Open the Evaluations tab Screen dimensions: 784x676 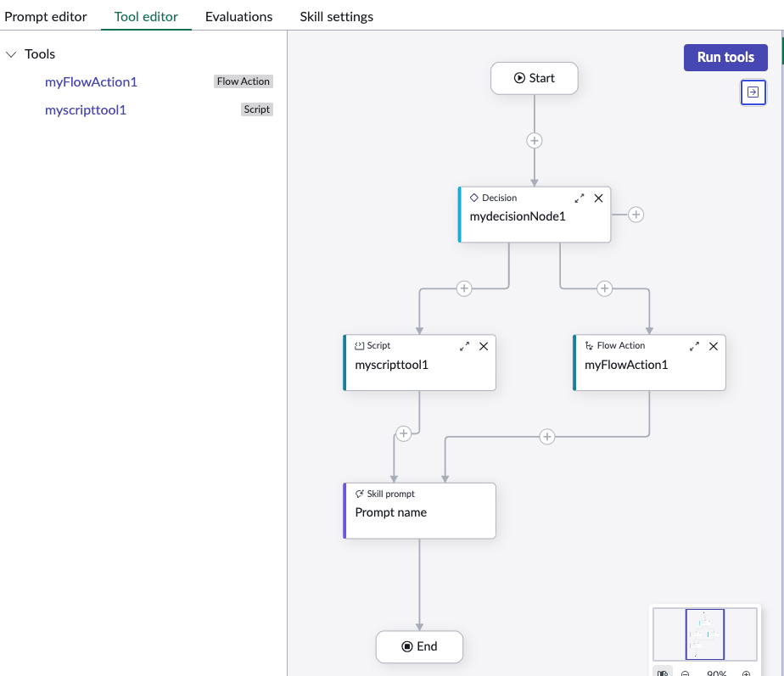click(x=238, y=16)
